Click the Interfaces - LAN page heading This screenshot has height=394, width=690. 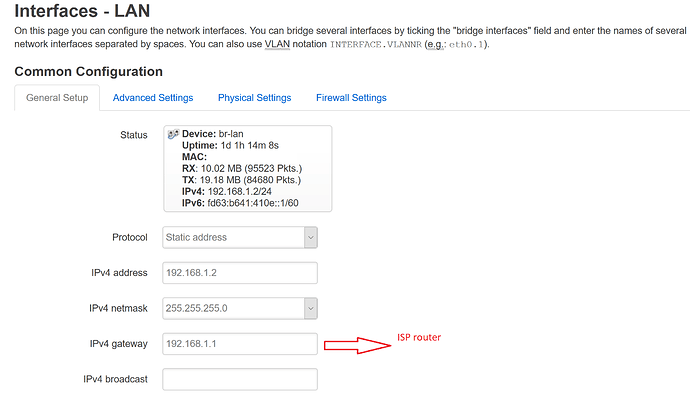click(x=82, y=11)
